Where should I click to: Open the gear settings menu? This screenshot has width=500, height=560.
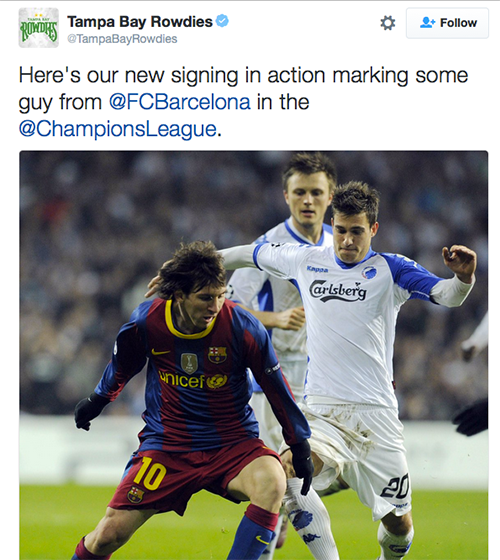(x=388, y=23)
